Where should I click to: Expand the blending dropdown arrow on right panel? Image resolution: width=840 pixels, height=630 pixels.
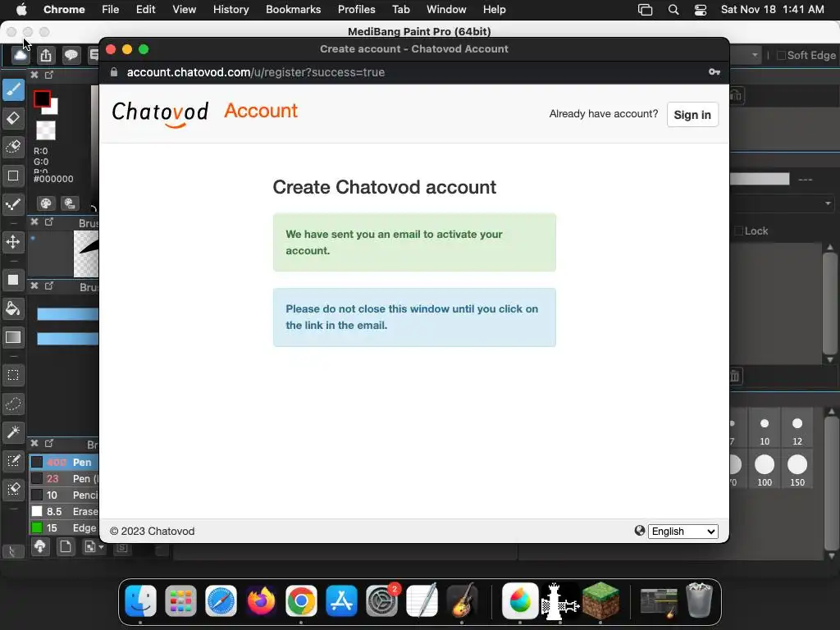click(828, 203)
